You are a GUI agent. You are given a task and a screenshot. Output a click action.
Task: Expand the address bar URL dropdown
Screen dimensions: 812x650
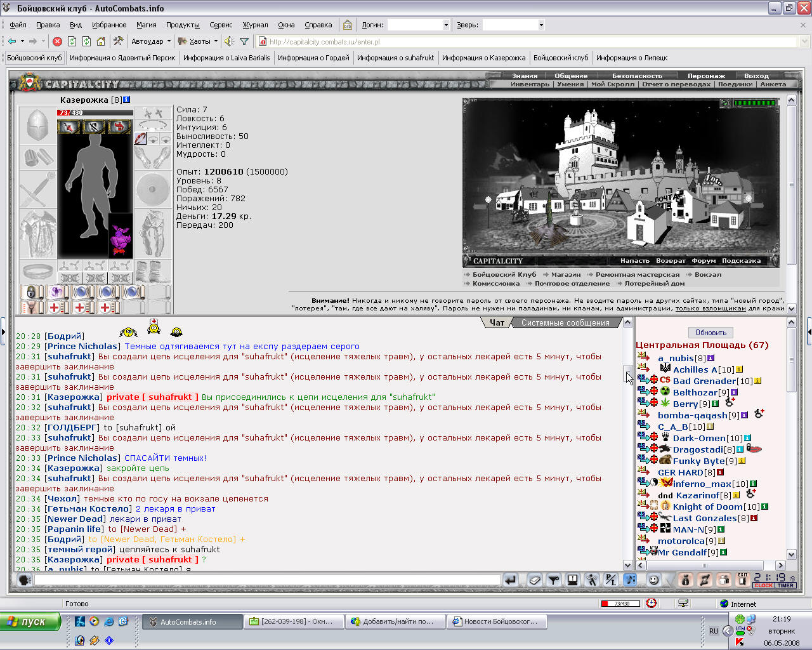[x=804, y=41]
